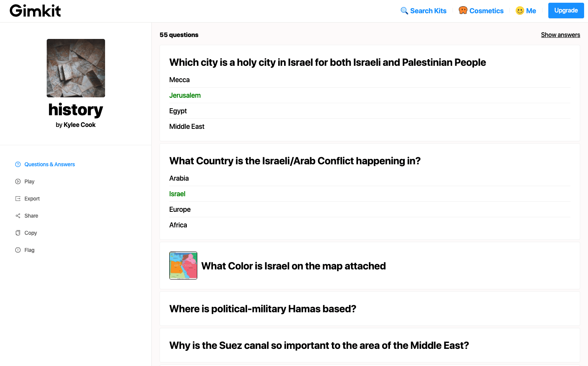
Task: Click the answer option 'Europe'
Action: [180, 209]
